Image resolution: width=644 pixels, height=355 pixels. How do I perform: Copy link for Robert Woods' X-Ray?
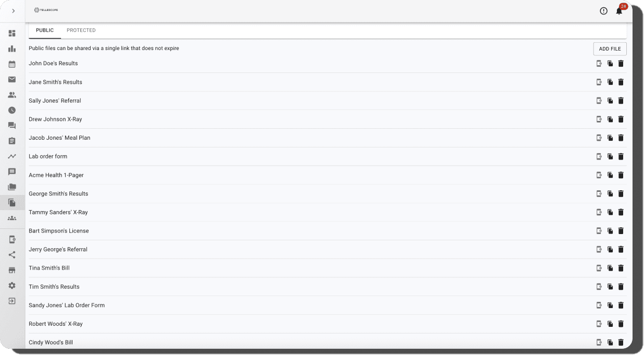[x=610, y=324]
